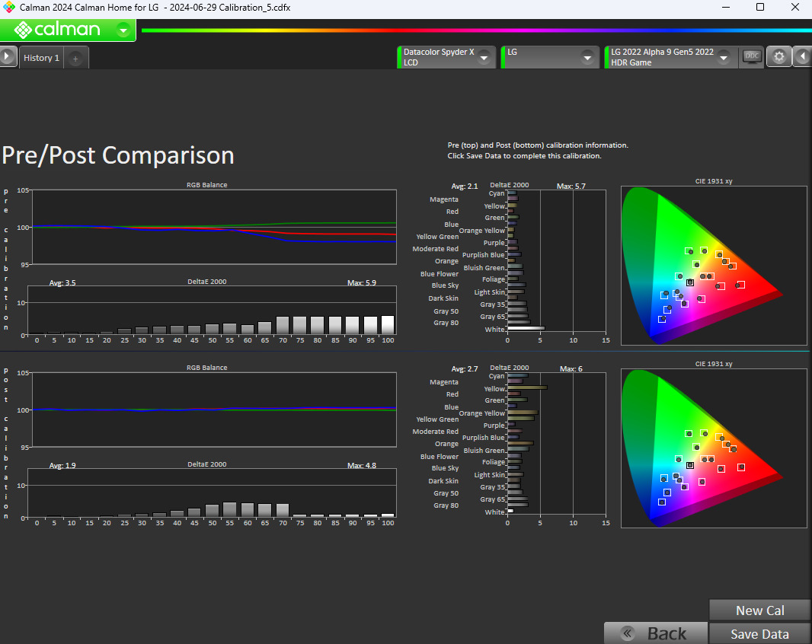Click the pre-calibration White DeltaE bar
This screenshot has height=644, width=812.
pyautogui.click(x=526, y=329)
